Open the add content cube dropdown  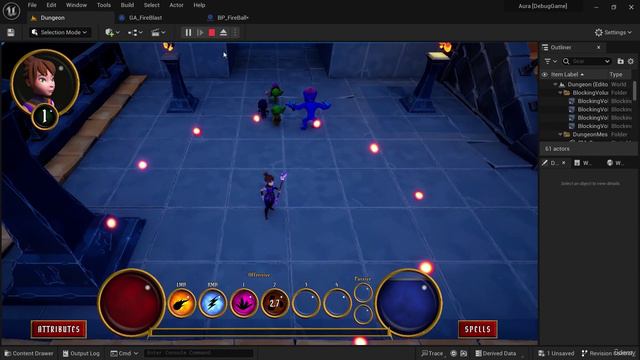point(112,33)
